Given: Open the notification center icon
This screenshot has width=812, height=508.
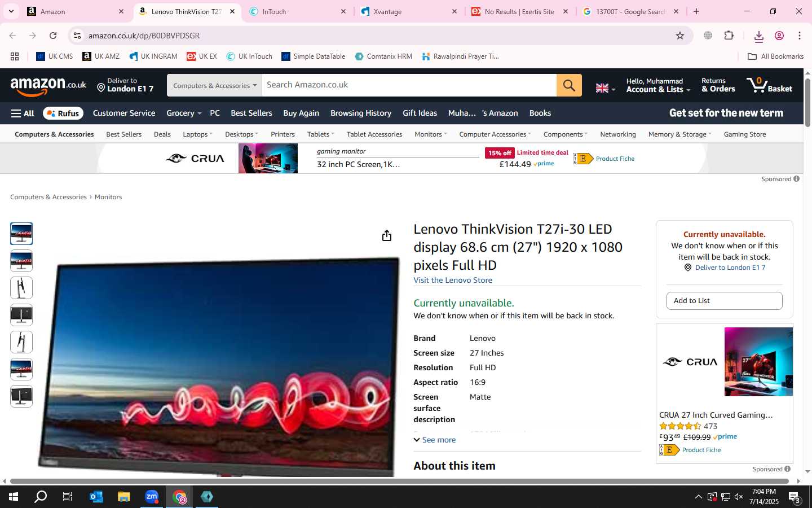Looking at the screenshot, I should [795, 497].
